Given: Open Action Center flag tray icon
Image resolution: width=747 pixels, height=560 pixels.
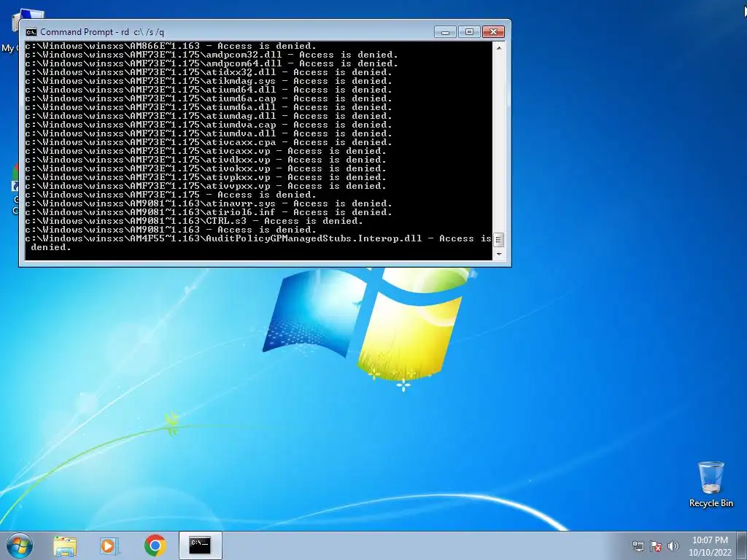Looking at the screenshot, I should 656,546.
